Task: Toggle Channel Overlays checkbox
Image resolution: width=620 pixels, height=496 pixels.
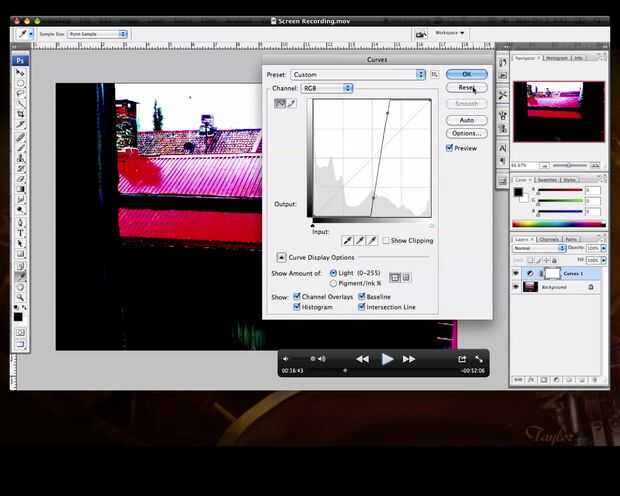Action: [297, 296]
